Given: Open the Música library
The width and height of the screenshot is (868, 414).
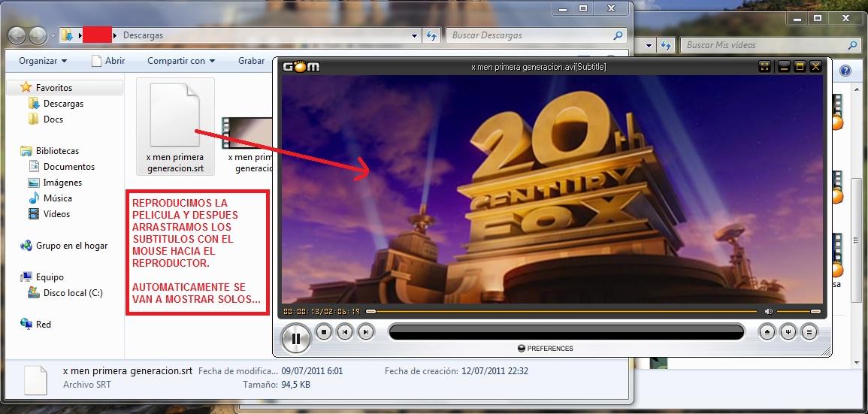Looking at the screenshot, I should click(58, 198).
